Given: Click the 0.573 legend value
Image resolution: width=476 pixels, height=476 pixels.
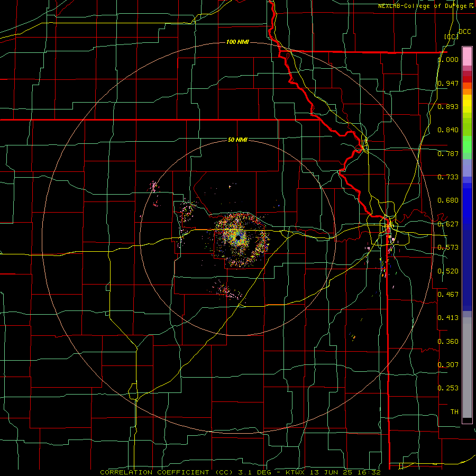Looking at the screenshot, I should click(x=448, y=248).
